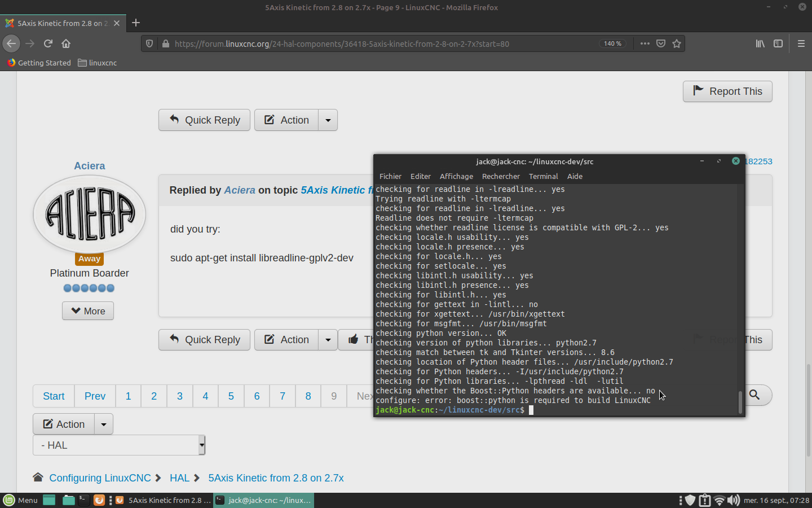Go to Prev page
The image size is (812, 508).
coord(95,396)
